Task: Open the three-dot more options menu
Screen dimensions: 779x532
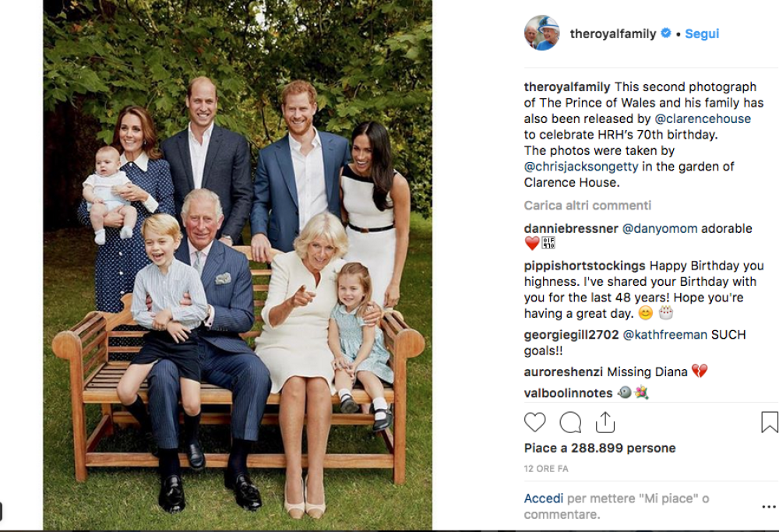Action: [769, 506]
